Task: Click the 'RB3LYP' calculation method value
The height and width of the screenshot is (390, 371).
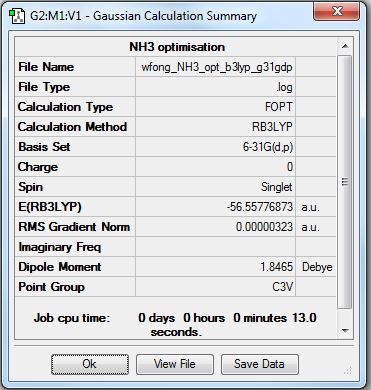Action: tap(272, 127)
